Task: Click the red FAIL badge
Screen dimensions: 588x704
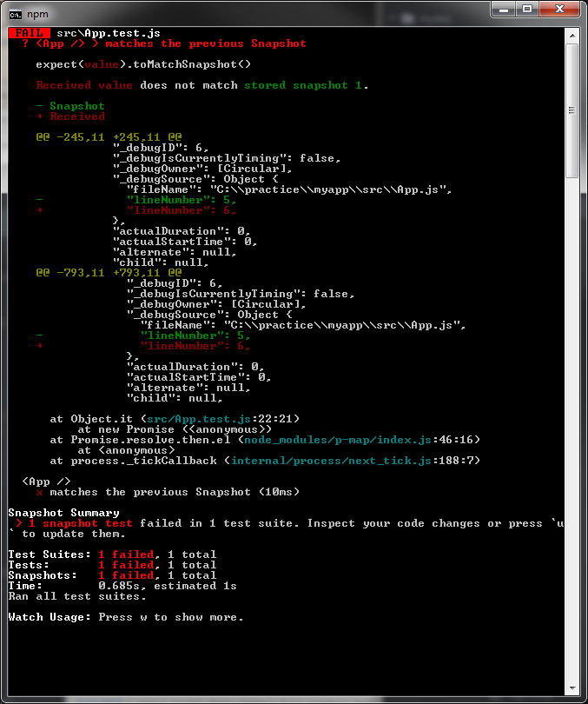Action: pyautogui.click(x=30, y=33)
